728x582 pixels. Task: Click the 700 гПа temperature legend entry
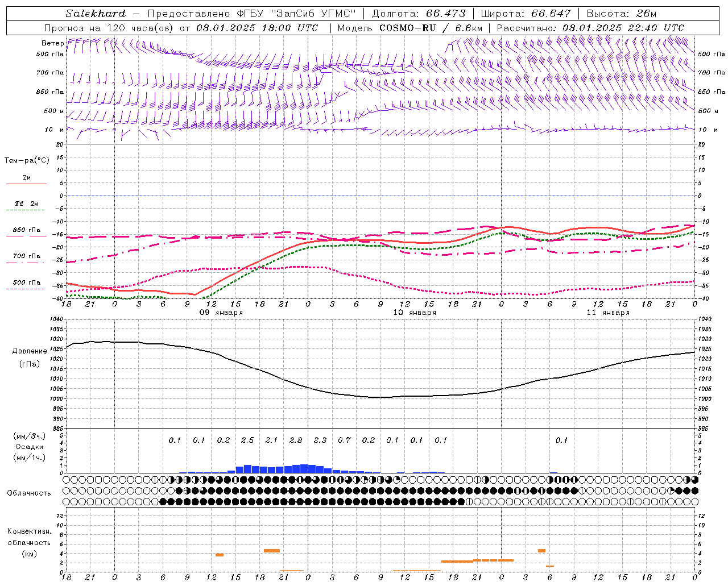coord(27,256)
